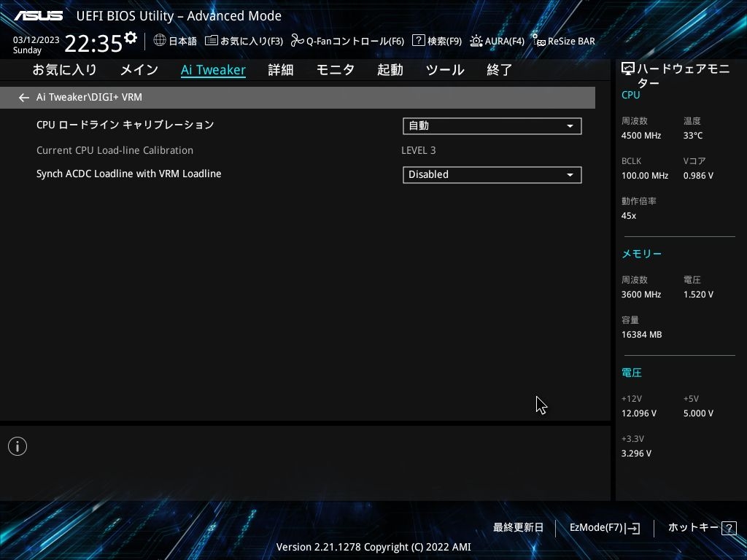The height and width of the screenshot is (560, 747).
Task: Open the Synch ACDC Loadline dropdown
Action: click(x=492, y=175)
